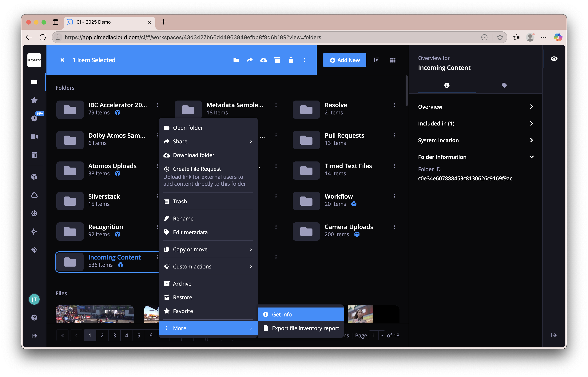Screen dimensions: 588x377
Task: Click browser refresh button
Action: pos(43,37)
